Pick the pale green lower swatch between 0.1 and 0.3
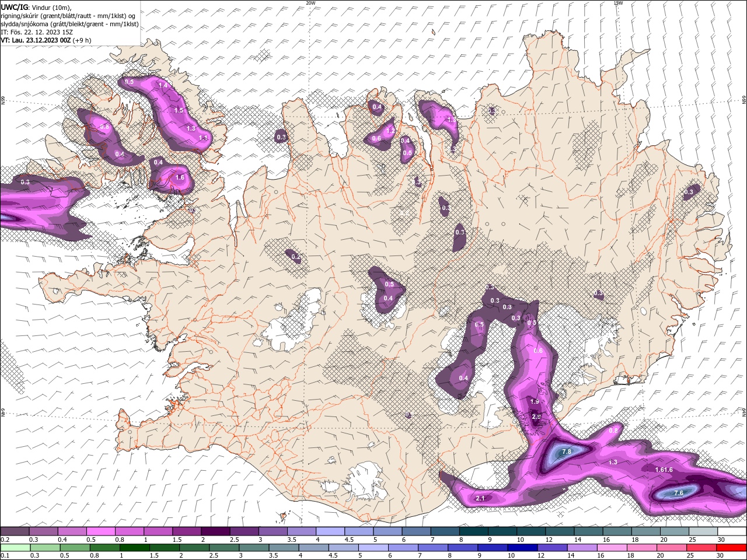747x560 pixels. (x=16, y=548)
